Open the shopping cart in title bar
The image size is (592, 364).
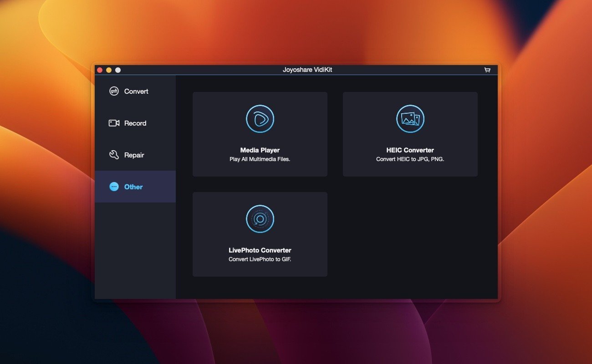pyautogui.click(x=487, y=70)
